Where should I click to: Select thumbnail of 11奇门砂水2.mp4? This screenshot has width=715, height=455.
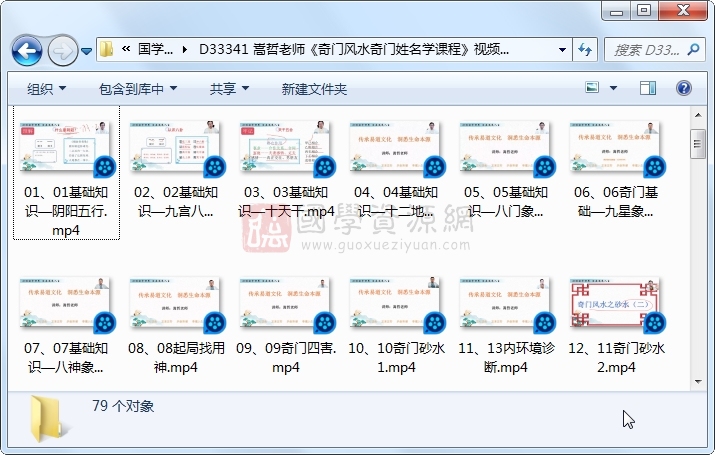pyautogui.click(x=617, y=304)
